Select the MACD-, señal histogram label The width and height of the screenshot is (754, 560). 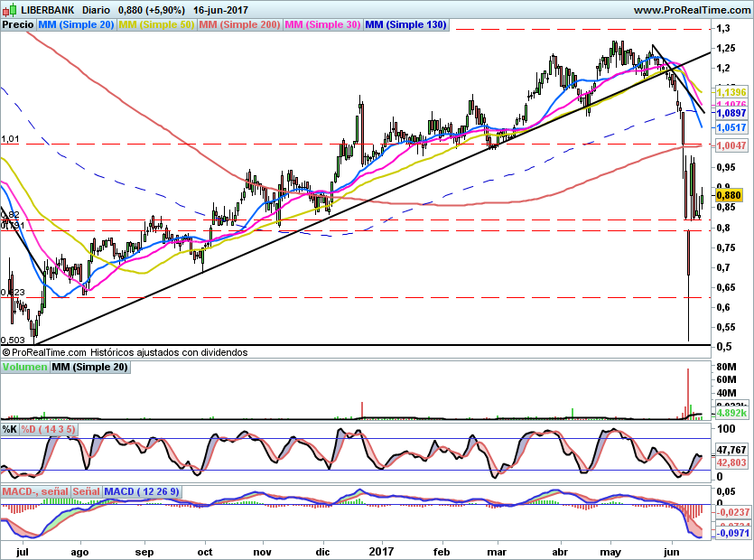point(35,491)
